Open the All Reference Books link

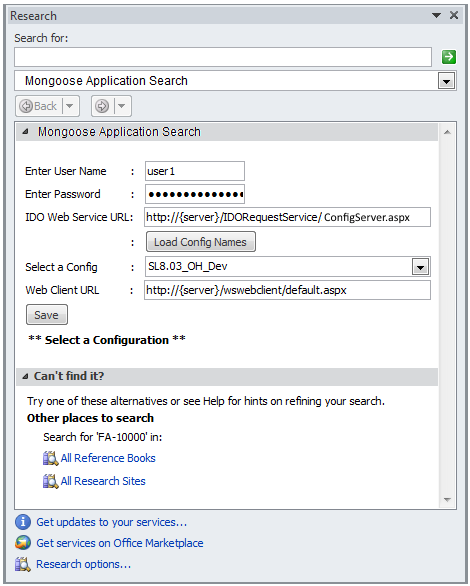[108, 458]
